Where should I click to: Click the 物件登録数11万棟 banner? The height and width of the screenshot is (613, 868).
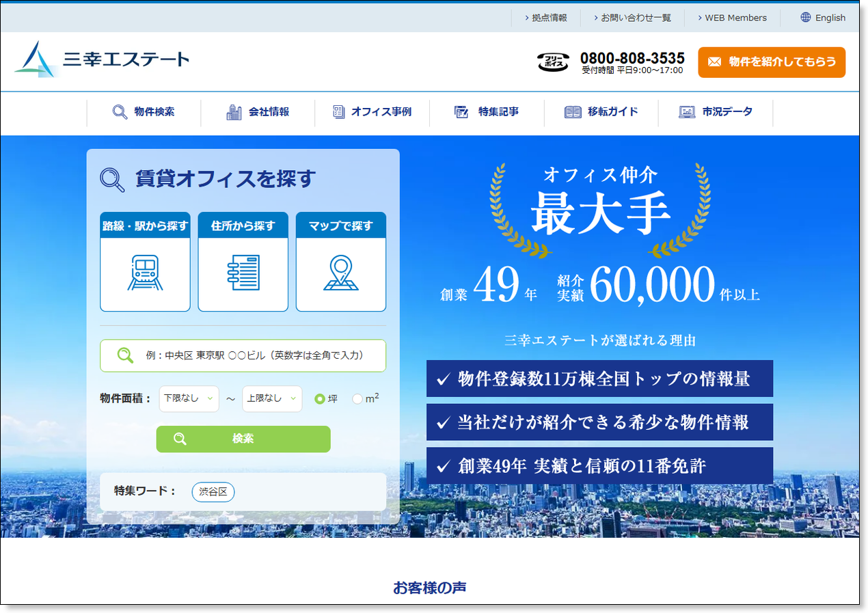pos(599,379)
